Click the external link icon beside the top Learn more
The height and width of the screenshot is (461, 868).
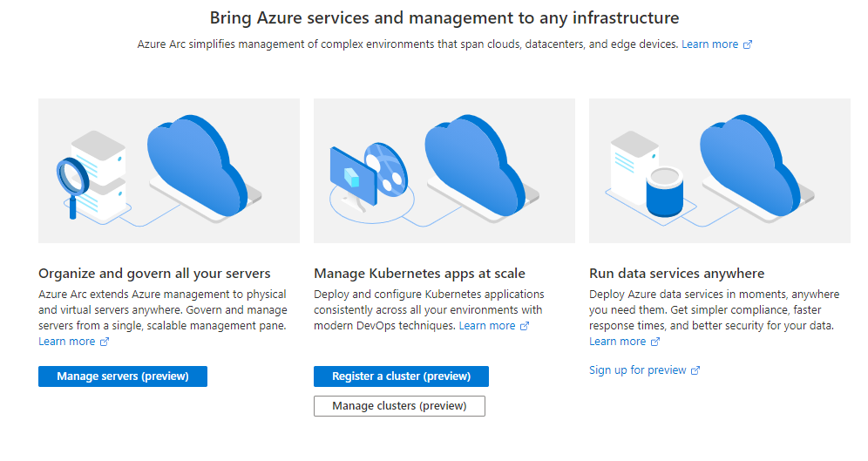[748, 44]
